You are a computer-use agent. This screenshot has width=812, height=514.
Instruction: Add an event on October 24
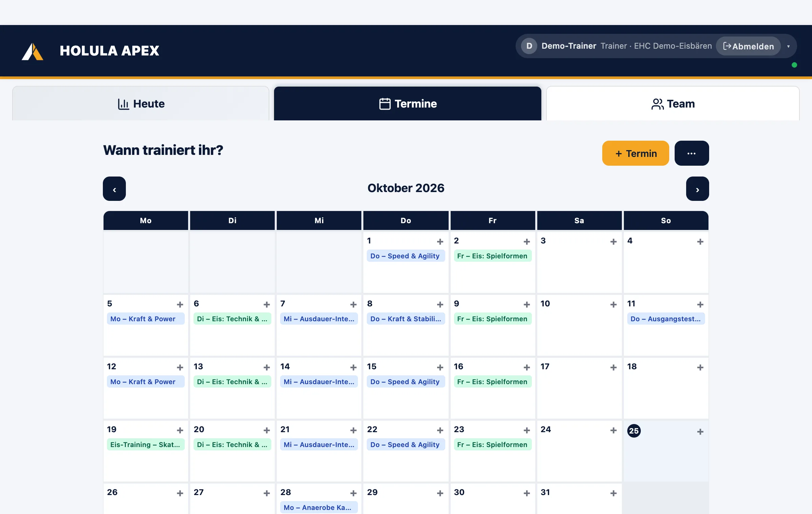point(613,430)
